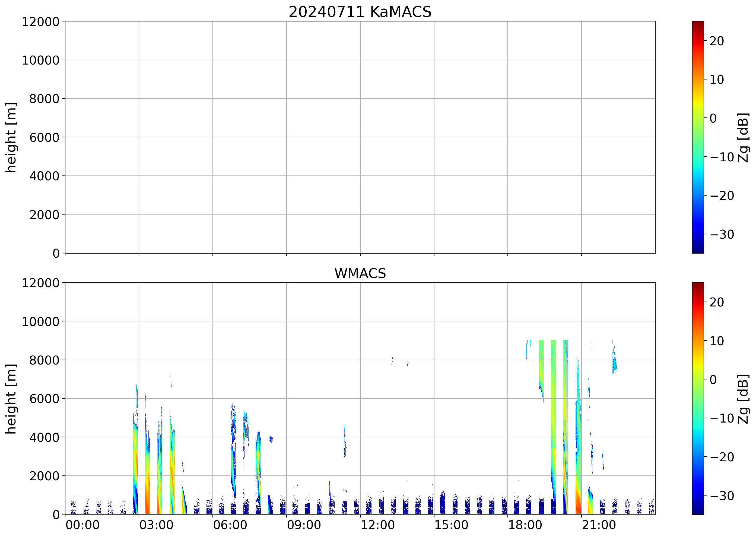756x537 pixels.
Task: Click the 18:00 time axis label
Action: click(x=525, y=525)
